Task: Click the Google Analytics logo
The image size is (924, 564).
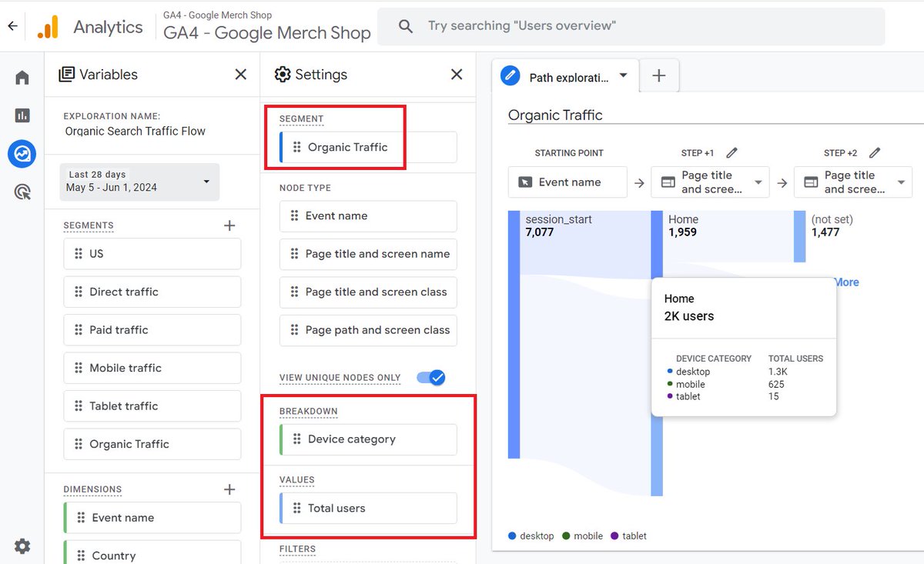Action: pyautogui.click(x=47, y=27)
